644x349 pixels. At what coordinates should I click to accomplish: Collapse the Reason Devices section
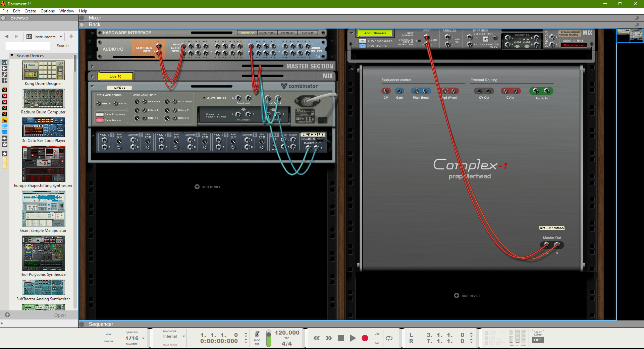12,56
